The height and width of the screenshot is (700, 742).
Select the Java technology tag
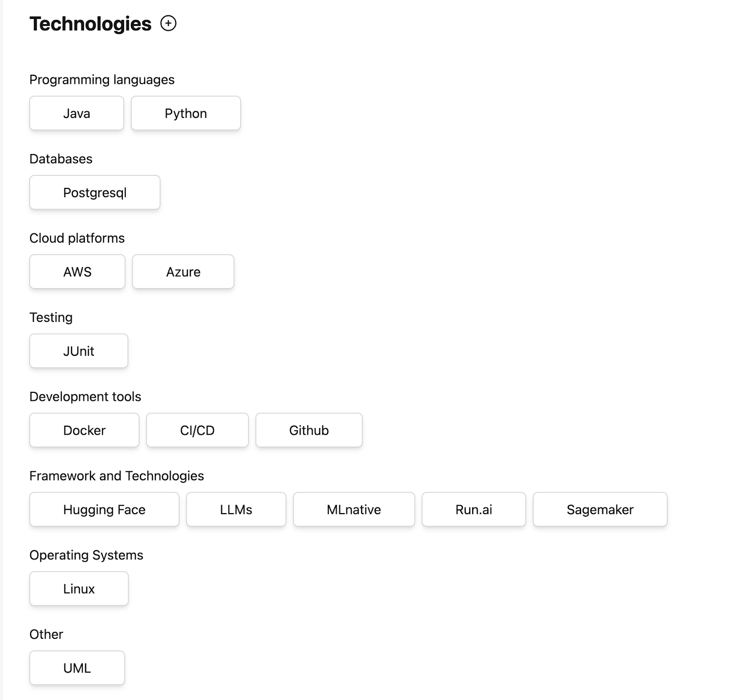[77, 113]
